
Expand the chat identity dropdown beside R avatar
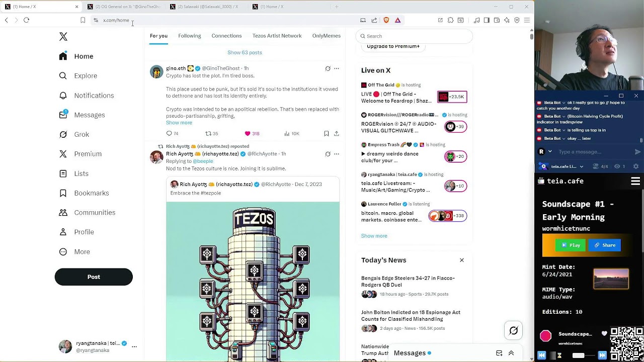click(x=550, y=152)
